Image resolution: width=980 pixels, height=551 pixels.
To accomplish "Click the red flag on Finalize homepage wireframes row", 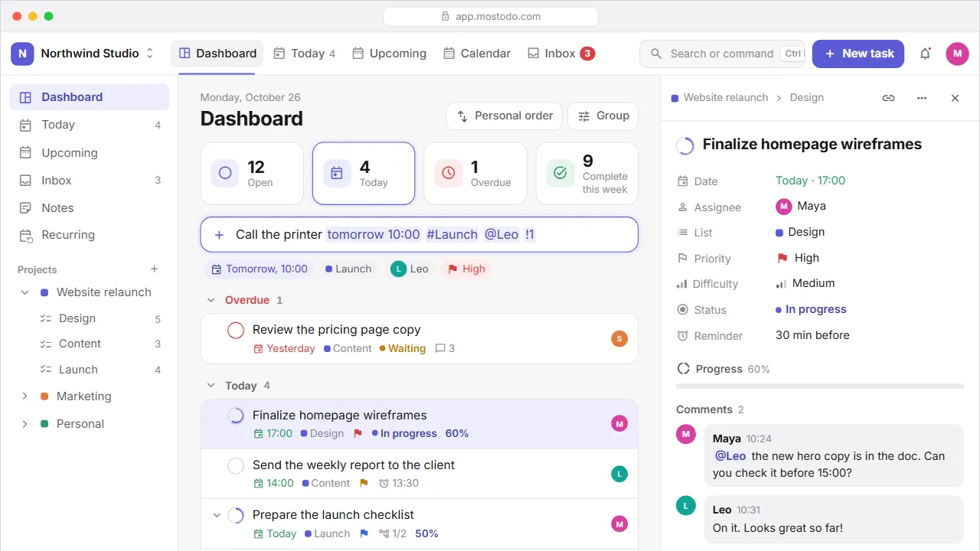I will click(358, 433).
